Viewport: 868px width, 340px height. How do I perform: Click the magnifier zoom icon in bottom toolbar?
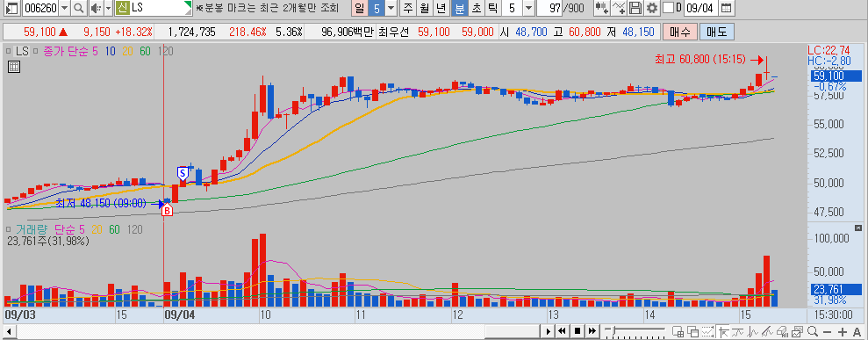pyautogui.click(x=813, y=331)
